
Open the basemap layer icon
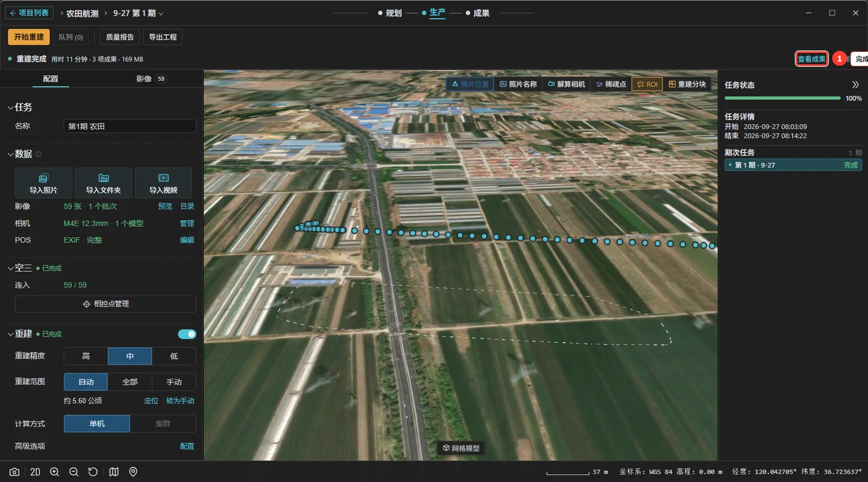114,472
